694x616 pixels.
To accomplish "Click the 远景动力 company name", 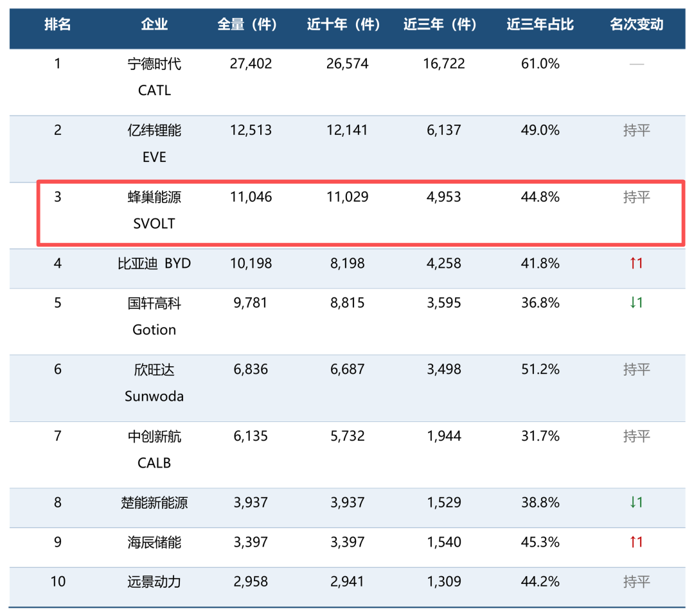I will [x=154, y=582].
